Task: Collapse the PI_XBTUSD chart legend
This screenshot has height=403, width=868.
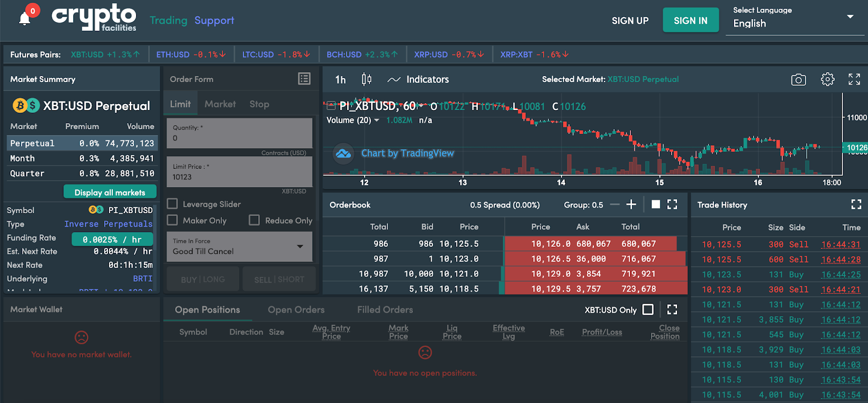Action: click(x=330, y=106)
